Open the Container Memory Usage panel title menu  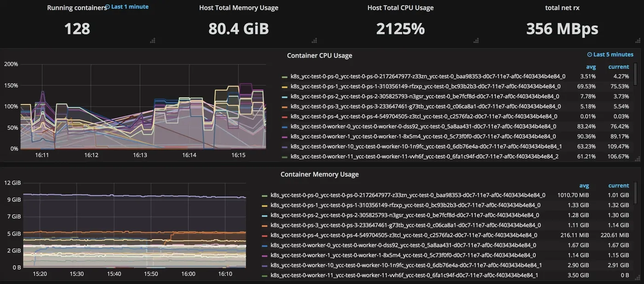[x=319, y=175]
